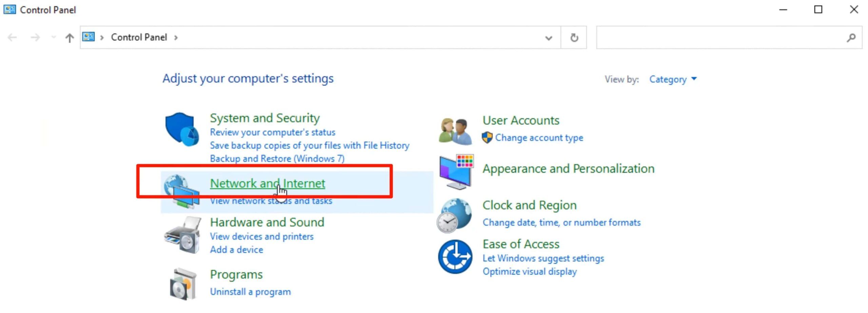
Task: Refresh the Control Panel view
Action: pyautogui.click(x=574, y=38)
